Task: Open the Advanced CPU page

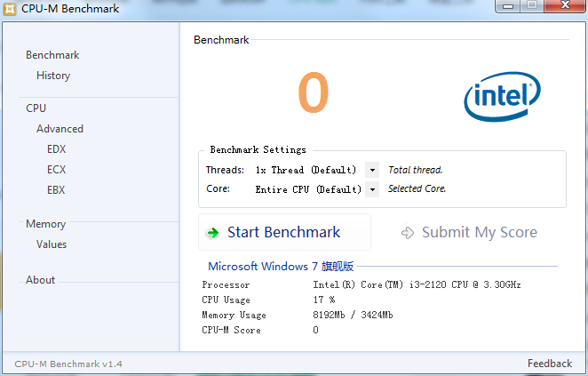Action: (x=60, y=129)
